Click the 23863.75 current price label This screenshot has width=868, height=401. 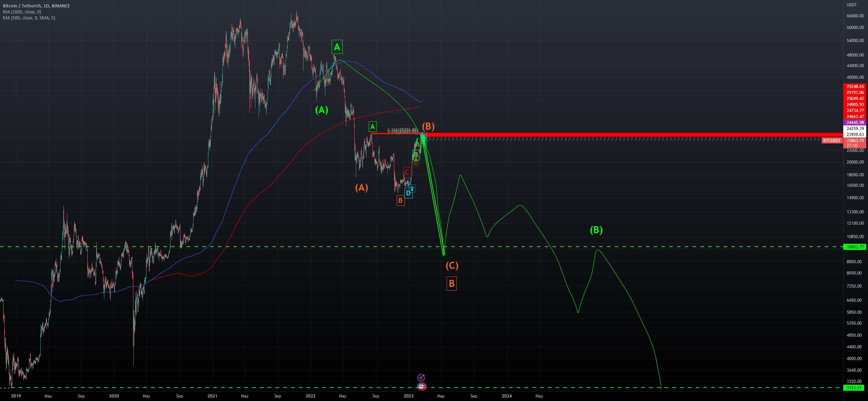pos(855,141)
